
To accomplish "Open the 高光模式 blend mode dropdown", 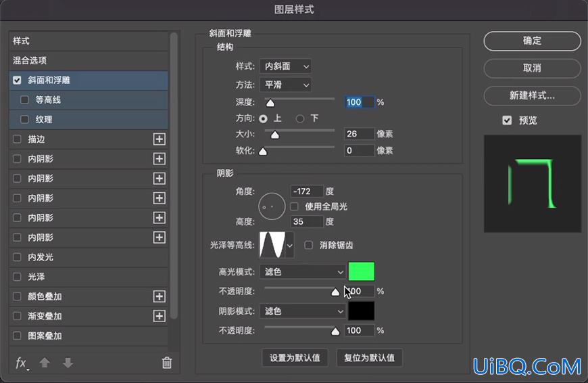I will 302,271.
